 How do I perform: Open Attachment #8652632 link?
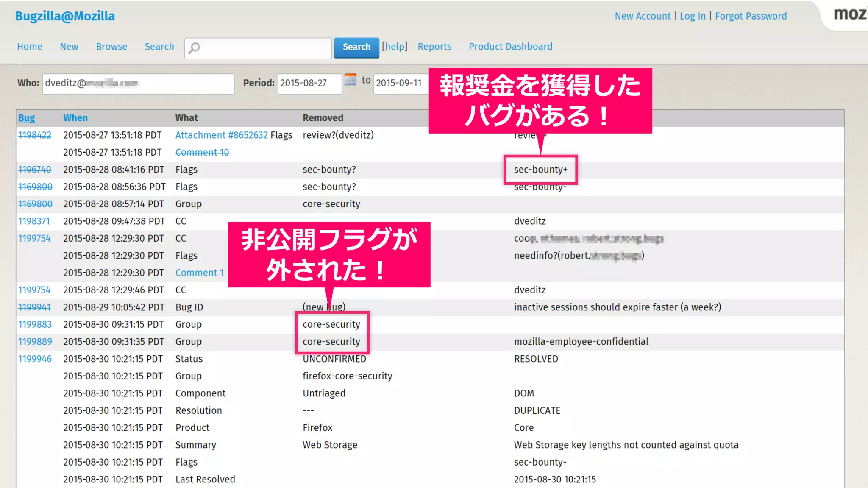click(x=222, y=135)
